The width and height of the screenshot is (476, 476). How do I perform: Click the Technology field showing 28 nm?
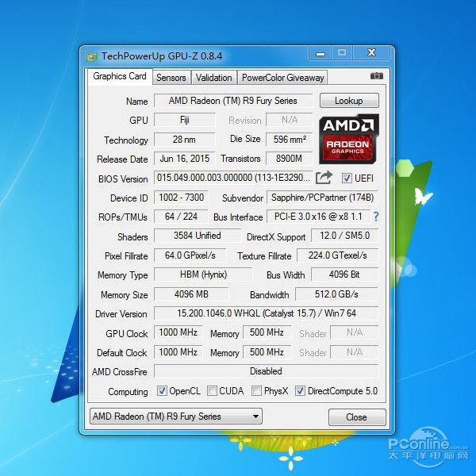[x=184, y=140]
